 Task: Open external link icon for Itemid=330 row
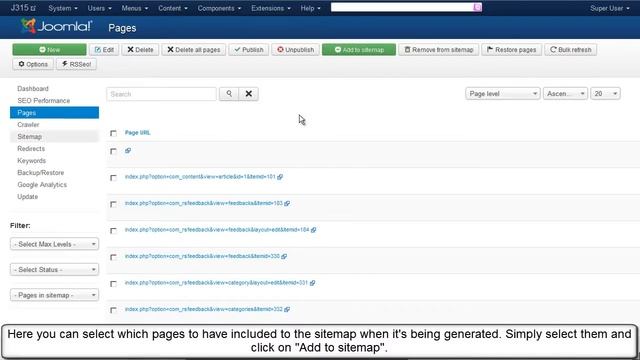click(284, 256)
